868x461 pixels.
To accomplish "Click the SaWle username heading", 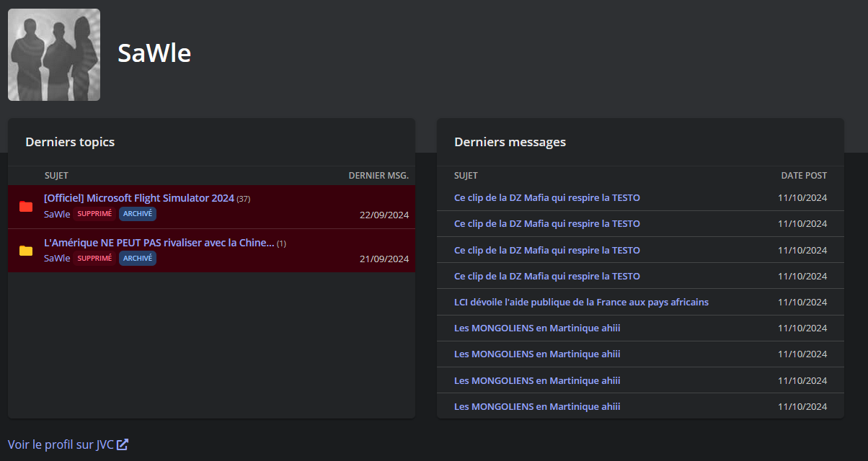I will point(154,53).
